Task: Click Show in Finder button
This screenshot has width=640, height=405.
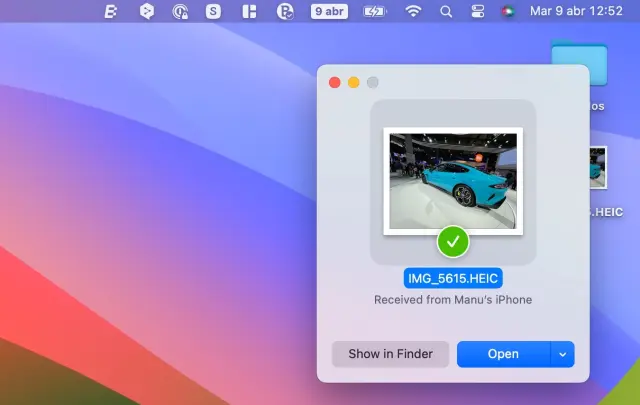Action: pos(390,354)
